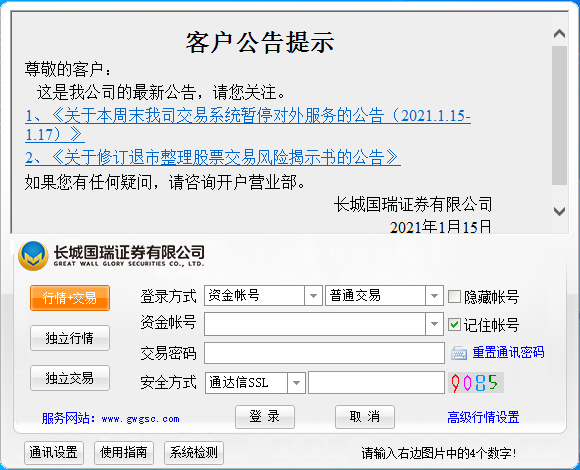Open the 高级行情设置 link
Image resolution: width=580 pixels, height=470 pixels.
(483, 417)
